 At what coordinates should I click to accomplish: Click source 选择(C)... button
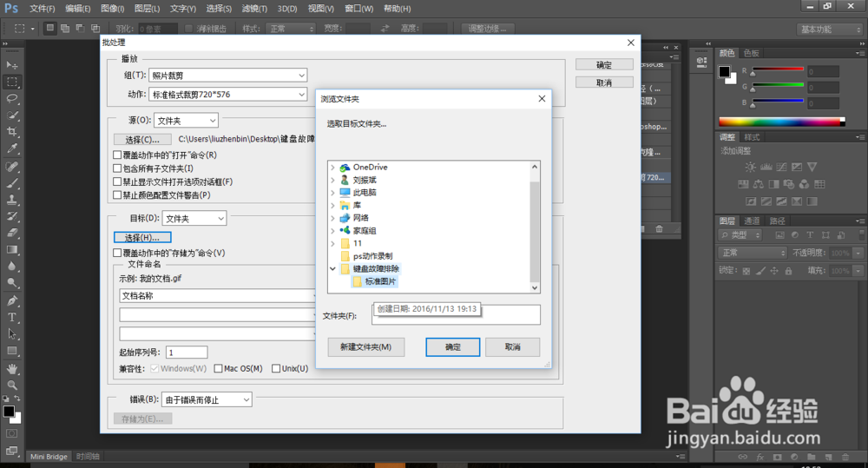pos(142,140)
